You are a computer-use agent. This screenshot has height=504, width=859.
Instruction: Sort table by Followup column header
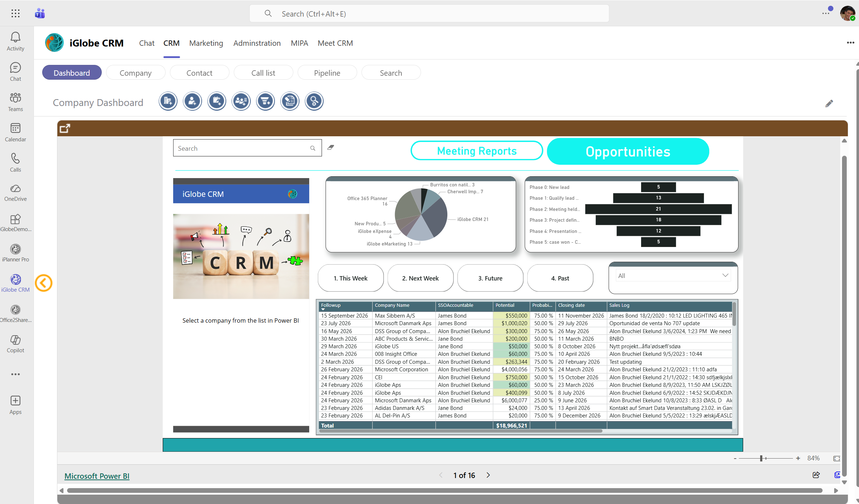331,305
